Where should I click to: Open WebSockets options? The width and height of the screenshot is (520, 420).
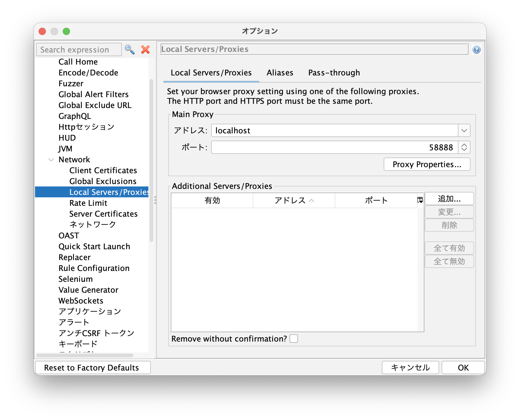coord(81,301)
